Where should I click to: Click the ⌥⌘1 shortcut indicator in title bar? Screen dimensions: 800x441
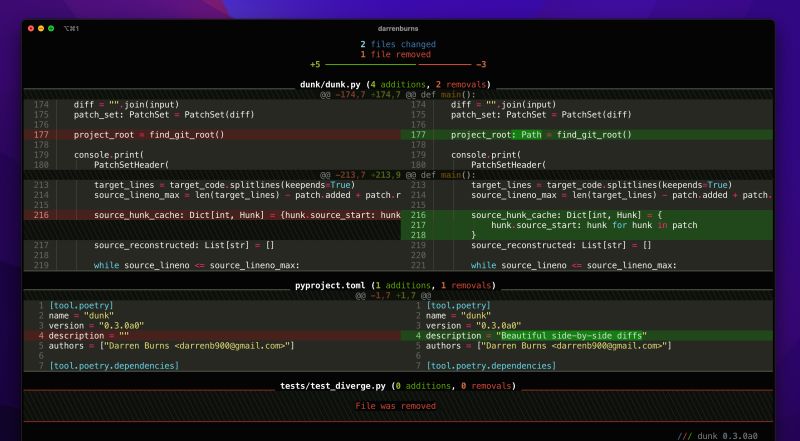71,29
